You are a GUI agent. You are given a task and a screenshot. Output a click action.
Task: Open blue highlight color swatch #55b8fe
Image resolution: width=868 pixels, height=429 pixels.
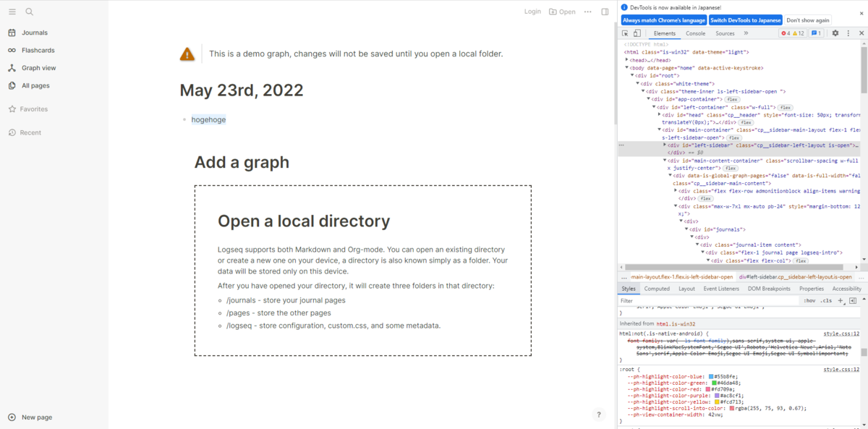click(x=711, y=377)
